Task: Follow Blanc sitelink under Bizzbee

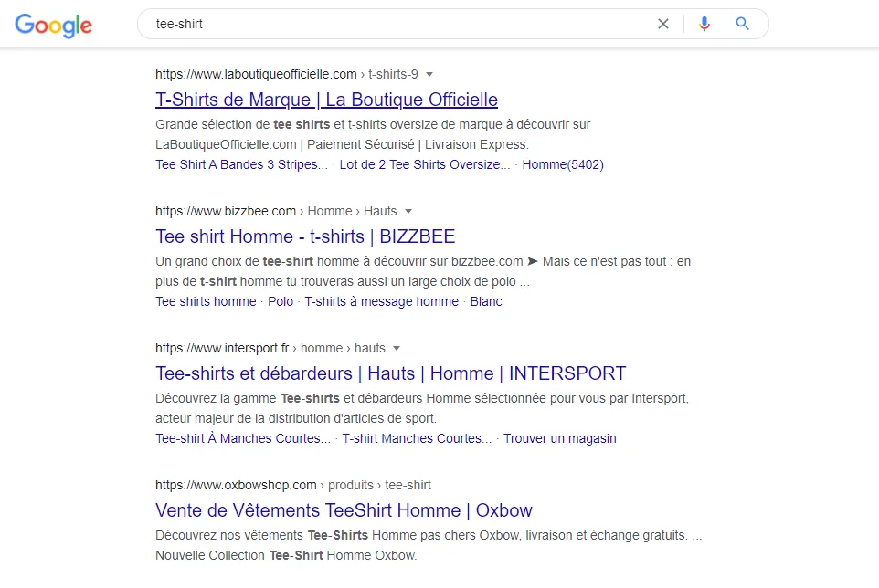Action: coord(486,301)
